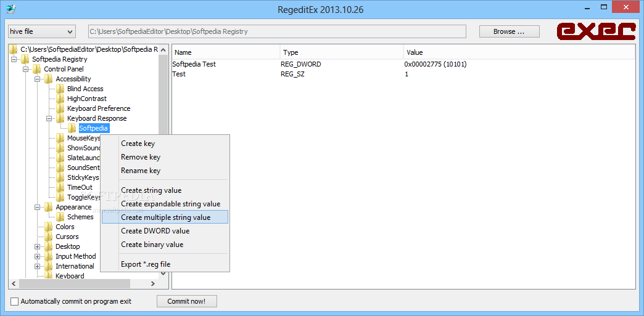Choose Create expandable string value entry
This screenshot has width=644, height=316.
click(x=165, y=204)
